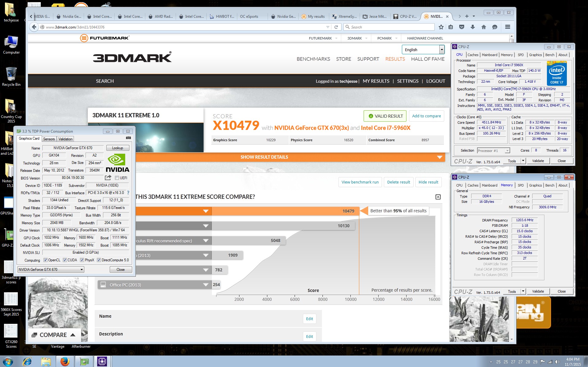Click Add to compare button

[426, 116]
